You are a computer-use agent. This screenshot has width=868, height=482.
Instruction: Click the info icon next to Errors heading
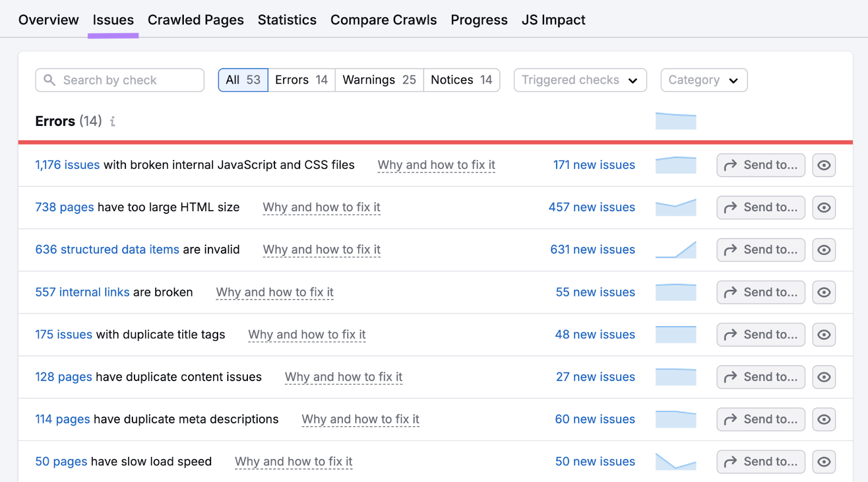[112, 122]
